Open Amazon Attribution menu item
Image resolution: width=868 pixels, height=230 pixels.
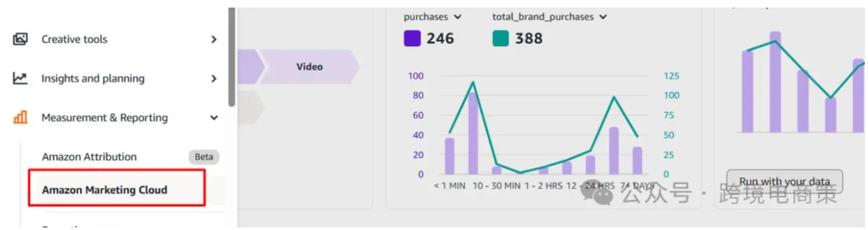pyautogui.click(x=89, y=157)
